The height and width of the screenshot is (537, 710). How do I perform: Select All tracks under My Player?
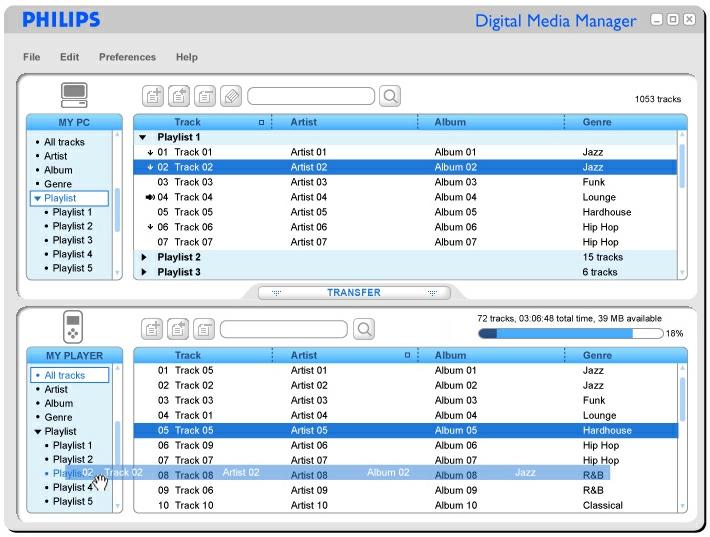tap(70, 375)
